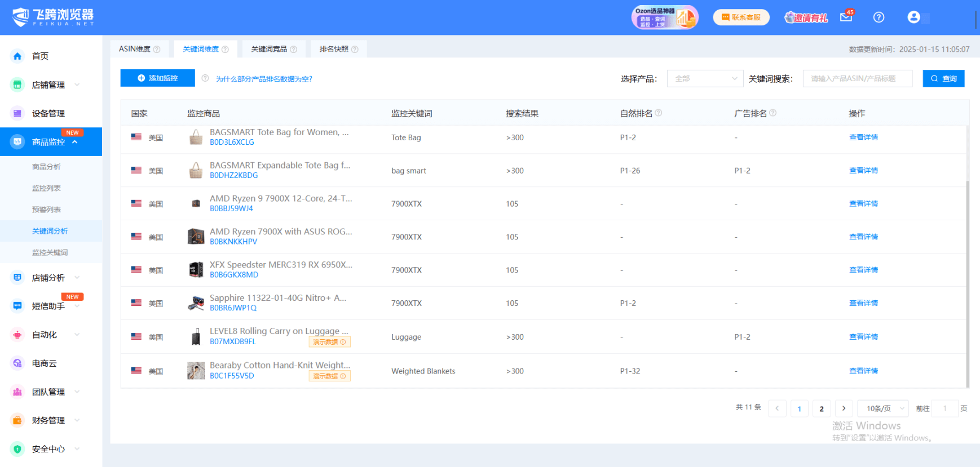Switch to the ASIN维度 tab
Screen dimensions: 980x467
pos(139,49)
